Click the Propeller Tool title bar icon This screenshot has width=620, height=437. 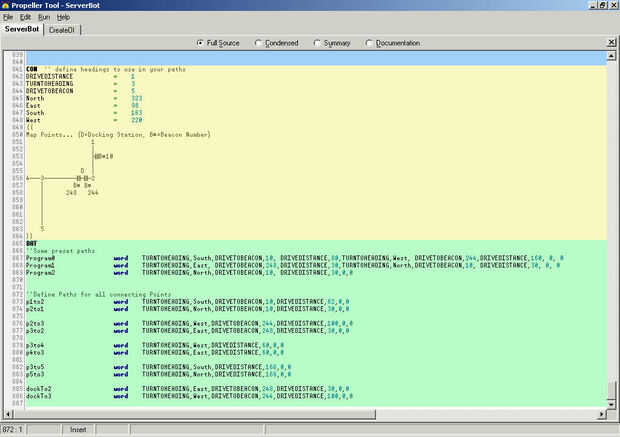[x=5, y=5]
